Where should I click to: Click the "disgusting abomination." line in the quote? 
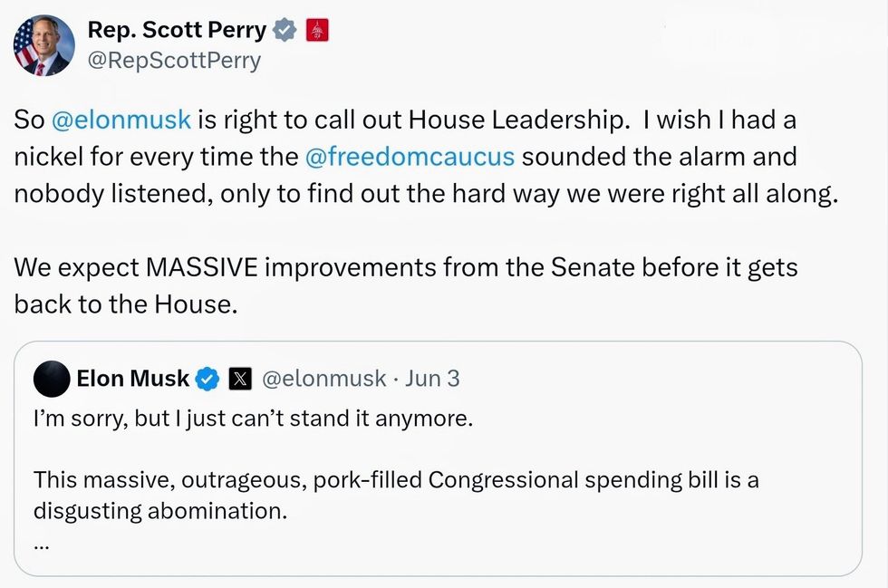pos(159,510)
